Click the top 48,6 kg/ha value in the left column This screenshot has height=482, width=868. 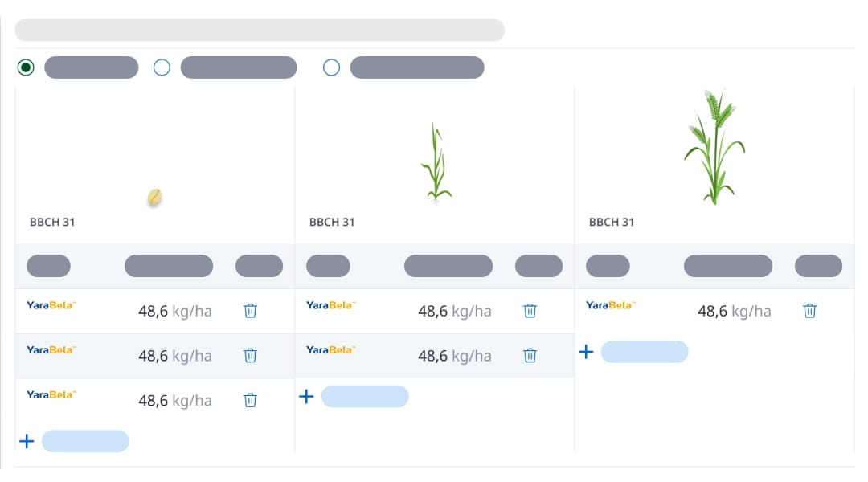click(173, 310)
